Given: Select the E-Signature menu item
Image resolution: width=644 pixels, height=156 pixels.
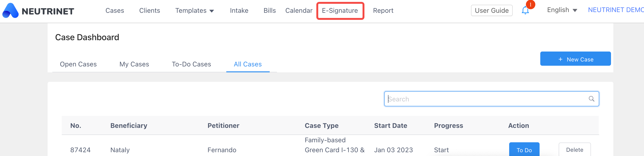Looking at the screenshot, I should pos(340,11).
